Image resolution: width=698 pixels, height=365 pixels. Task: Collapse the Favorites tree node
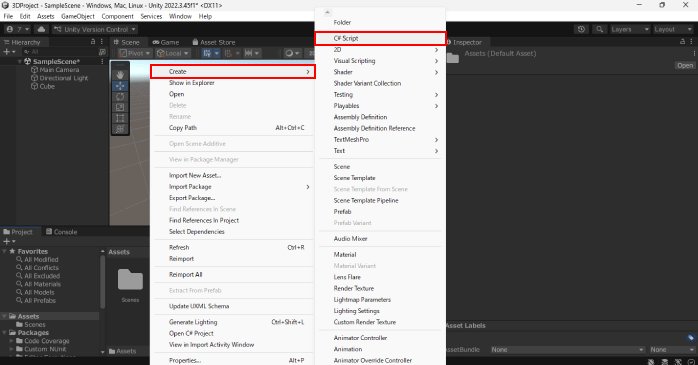[4, 251]
